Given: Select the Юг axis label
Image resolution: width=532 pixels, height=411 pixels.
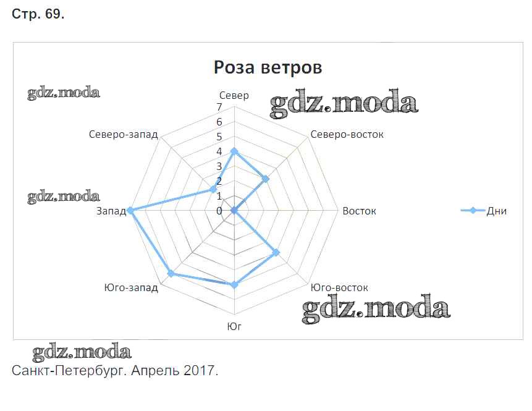Looking at the screenshot, I should tap(234, 324).
